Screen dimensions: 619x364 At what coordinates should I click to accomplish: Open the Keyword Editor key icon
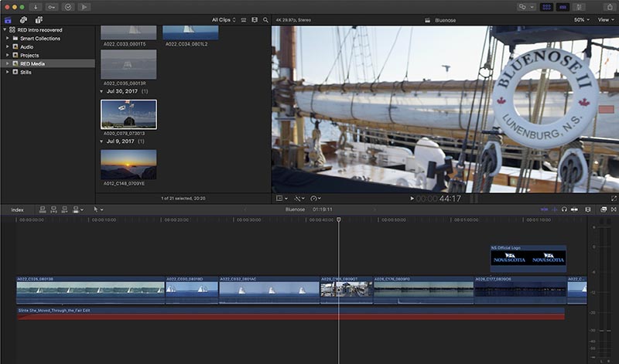tap(51, 7)
